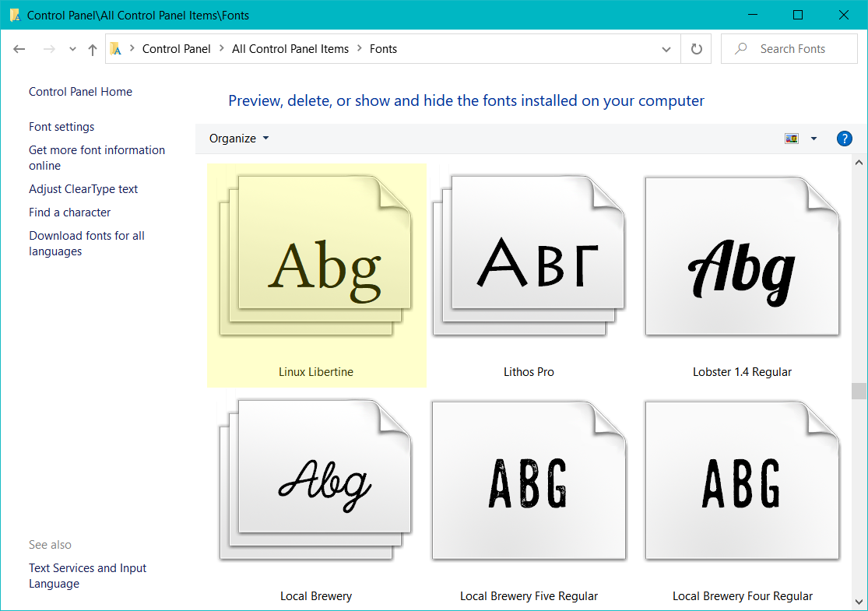Expand the chevron before Control Panel breadcrumb

click(132, 48)
